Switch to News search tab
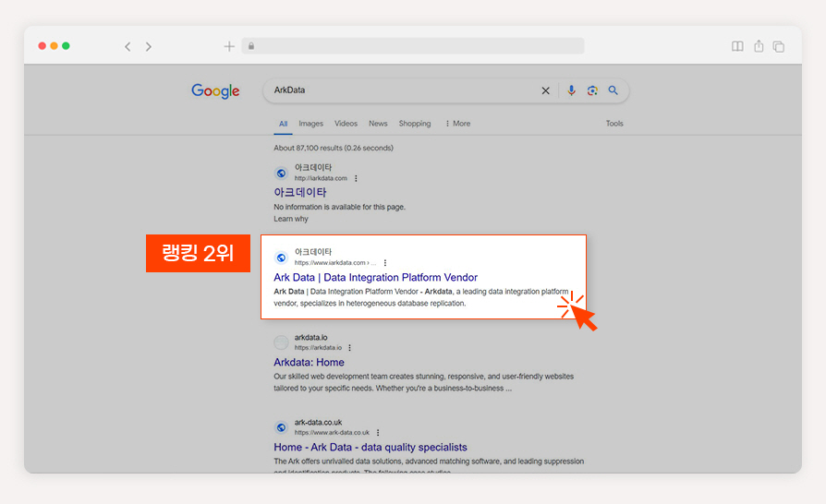 (378, 124)
